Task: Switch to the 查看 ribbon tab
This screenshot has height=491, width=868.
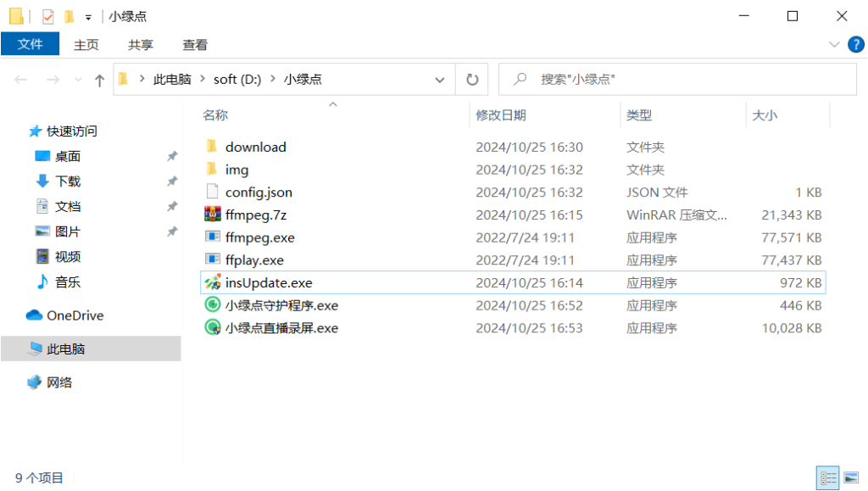Action: 194,44
